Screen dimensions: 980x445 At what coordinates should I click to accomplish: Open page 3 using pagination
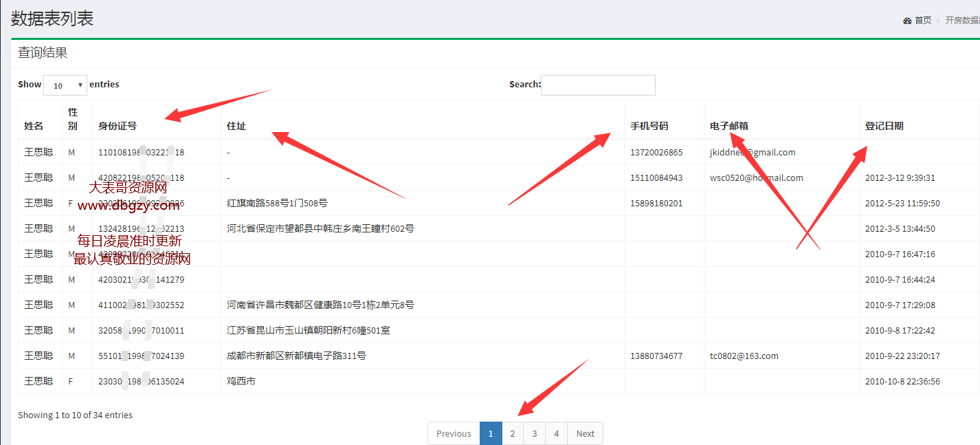pos(535,433)
